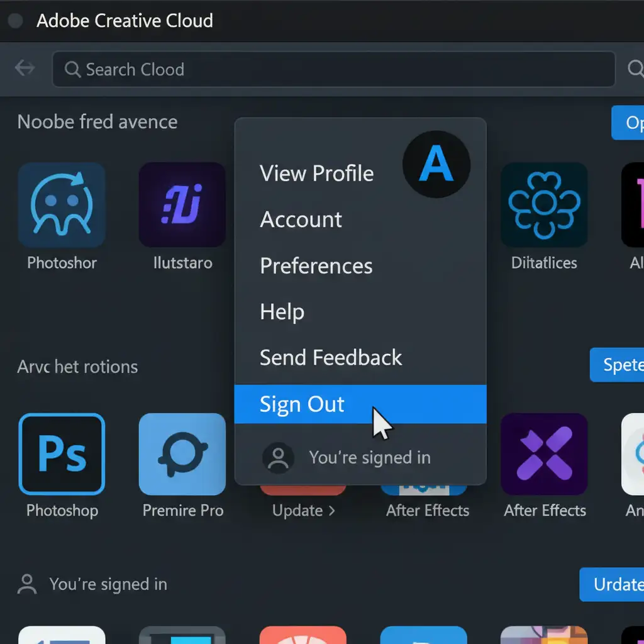Launch the purple X After Effects icon
The height and width of the screenshot is (644, 644).
tap(544, 454)
